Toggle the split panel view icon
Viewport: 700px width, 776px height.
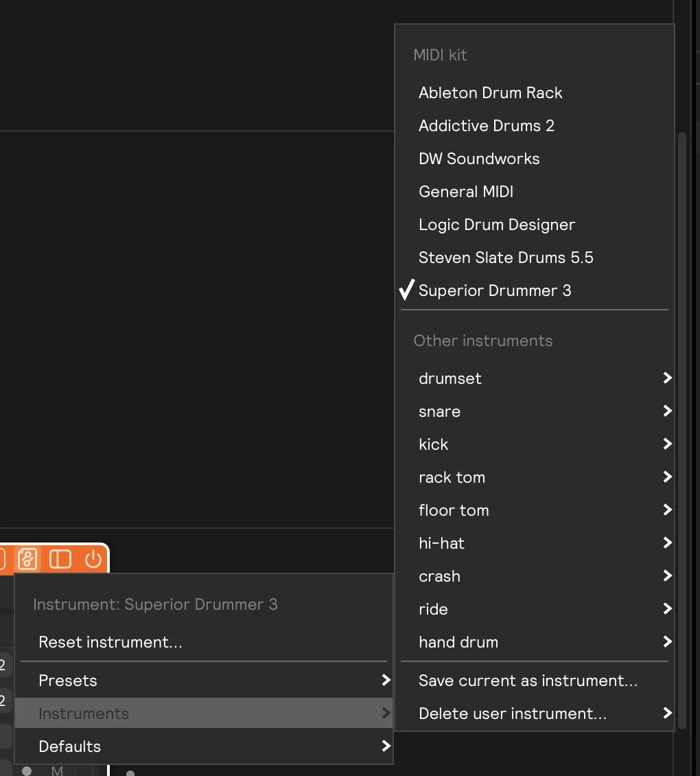click(x=60, y=559)
